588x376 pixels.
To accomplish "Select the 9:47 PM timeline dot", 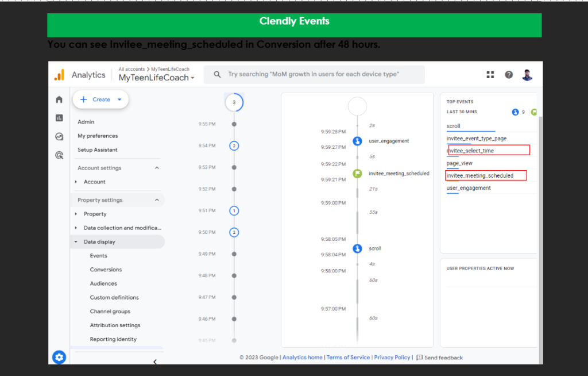I will (x=234, y=297).
